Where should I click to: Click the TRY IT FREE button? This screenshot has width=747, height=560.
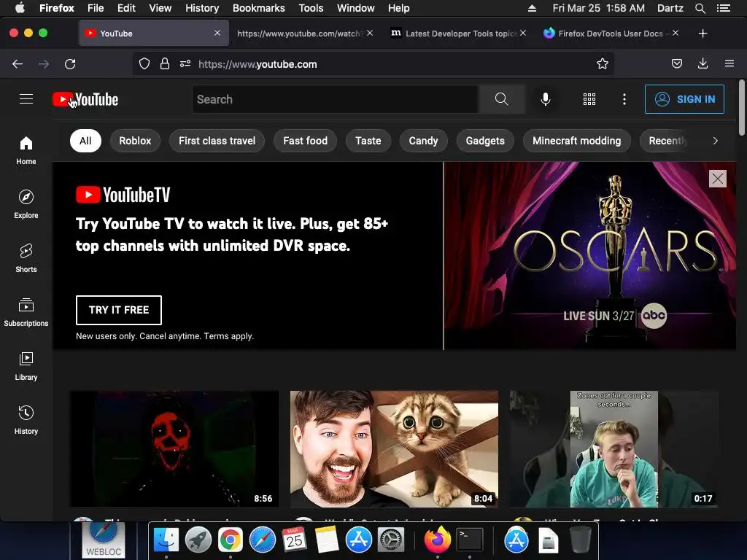point(119,310)
